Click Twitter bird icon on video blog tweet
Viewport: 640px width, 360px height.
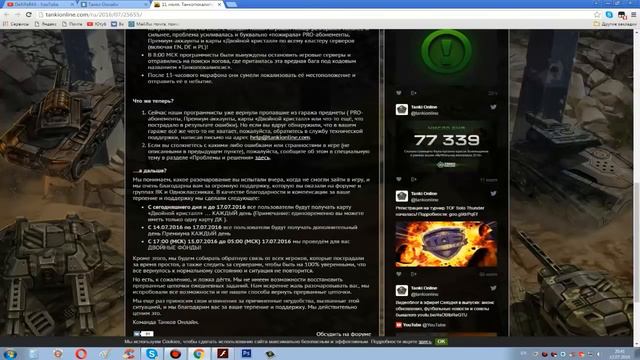[x=493, y=288]
